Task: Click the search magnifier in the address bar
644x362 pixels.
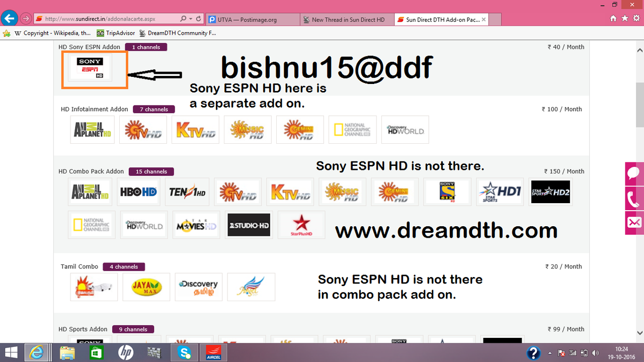Action: 183,19
